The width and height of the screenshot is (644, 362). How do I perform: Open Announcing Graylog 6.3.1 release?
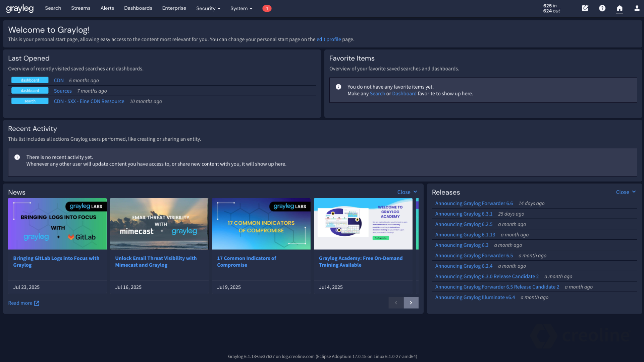coord(464,214)
